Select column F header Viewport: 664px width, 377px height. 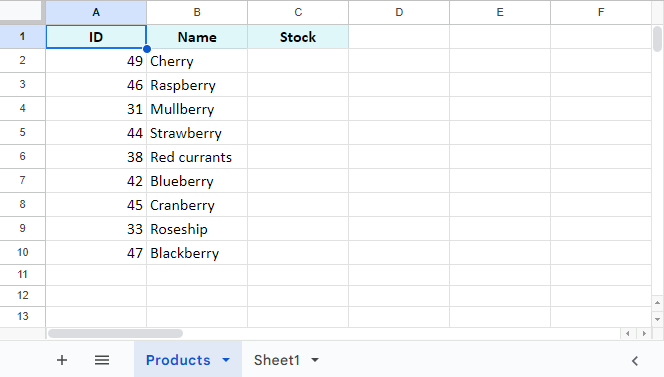pos(601,12)
